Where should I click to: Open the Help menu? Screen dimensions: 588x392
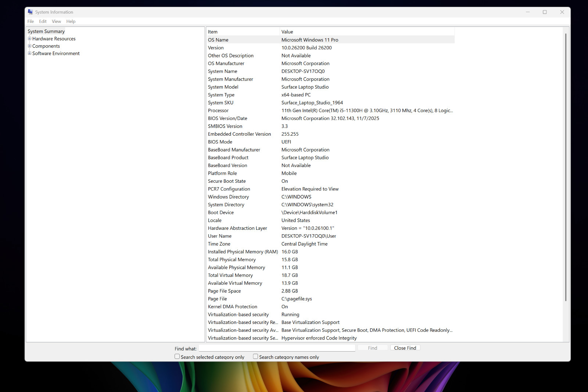[71, 21]
